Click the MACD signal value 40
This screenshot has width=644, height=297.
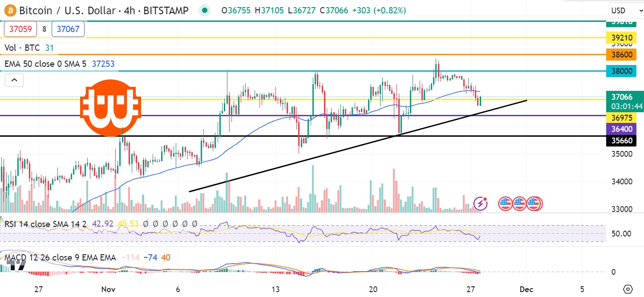[166, 257]
